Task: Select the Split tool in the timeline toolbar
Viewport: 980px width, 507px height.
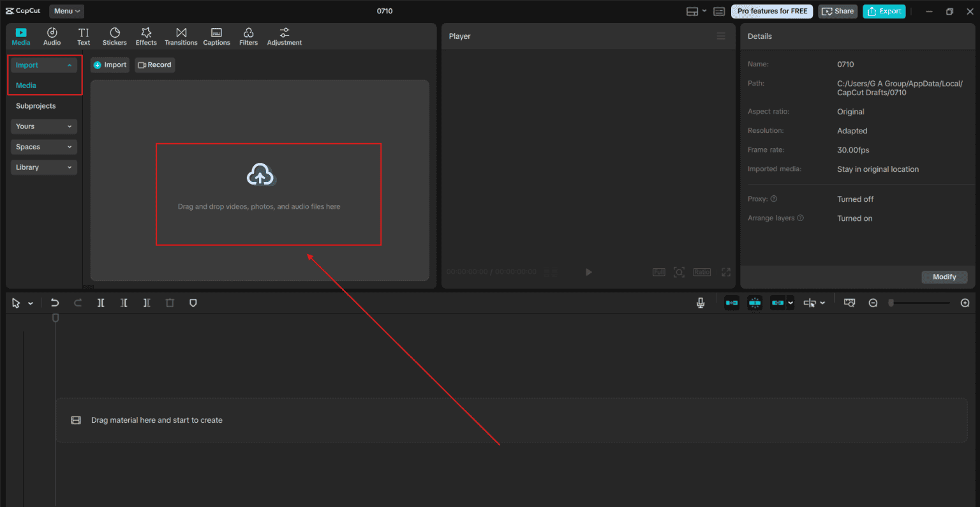Action: click(100, 303)
